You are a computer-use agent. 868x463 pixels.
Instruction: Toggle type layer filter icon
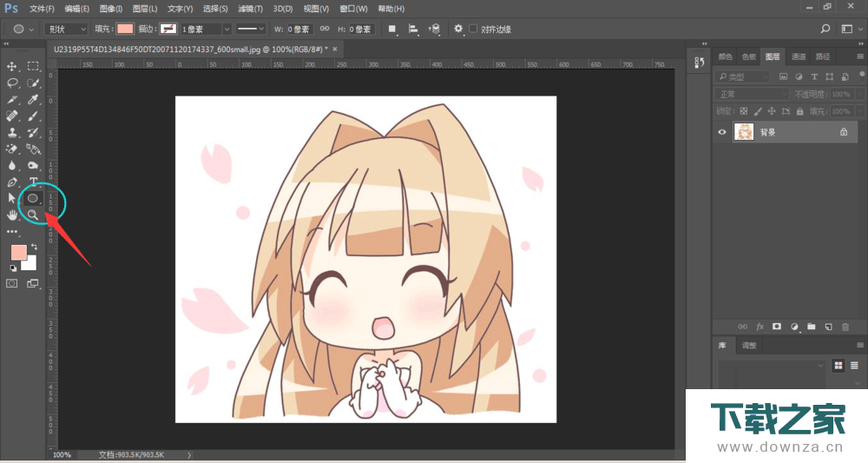pyautogui.click(x=814, y=76)
